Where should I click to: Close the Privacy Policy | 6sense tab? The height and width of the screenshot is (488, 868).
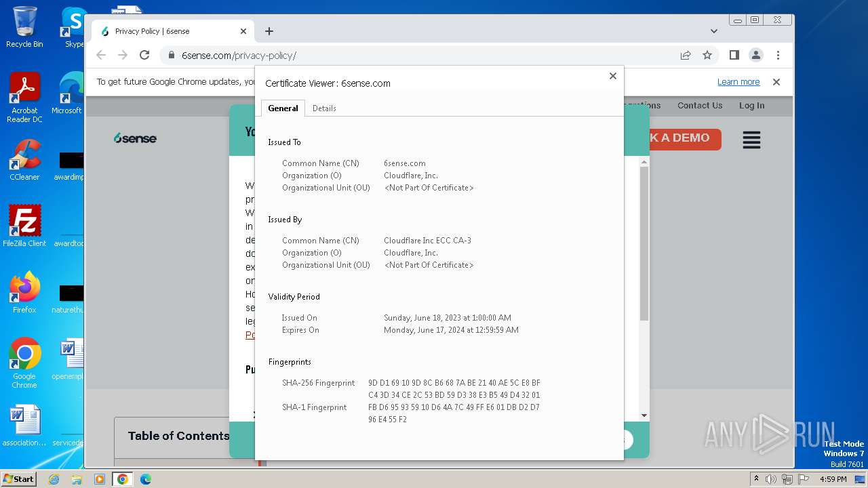[x=243, y=31]
